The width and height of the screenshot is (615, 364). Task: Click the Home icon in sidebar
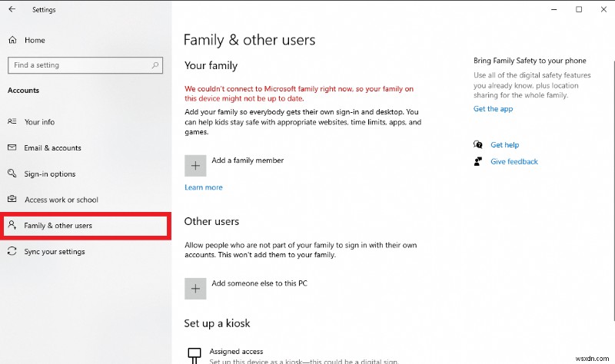coord(12,40)
